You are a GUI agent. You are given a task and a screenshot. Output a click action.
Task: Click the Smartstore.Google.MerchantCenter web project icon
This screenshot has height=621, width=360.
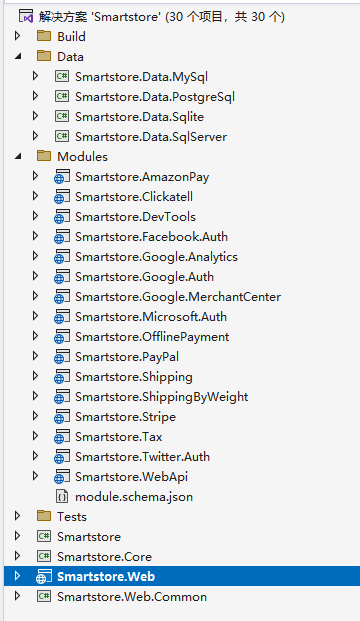point(62,297)
